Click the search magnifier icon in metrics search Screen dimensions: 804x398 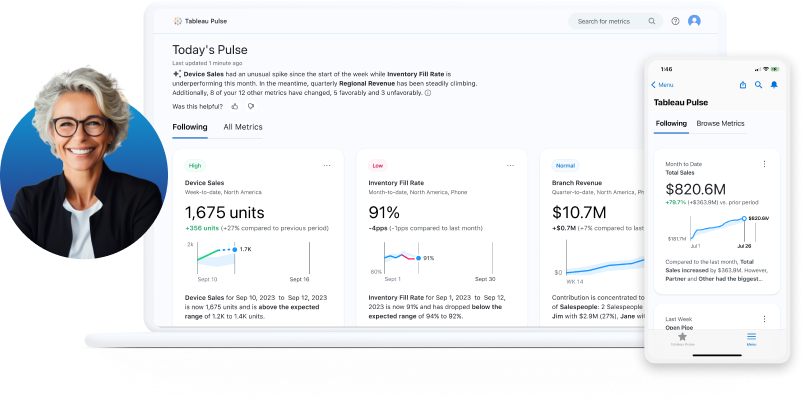(652, 21)
